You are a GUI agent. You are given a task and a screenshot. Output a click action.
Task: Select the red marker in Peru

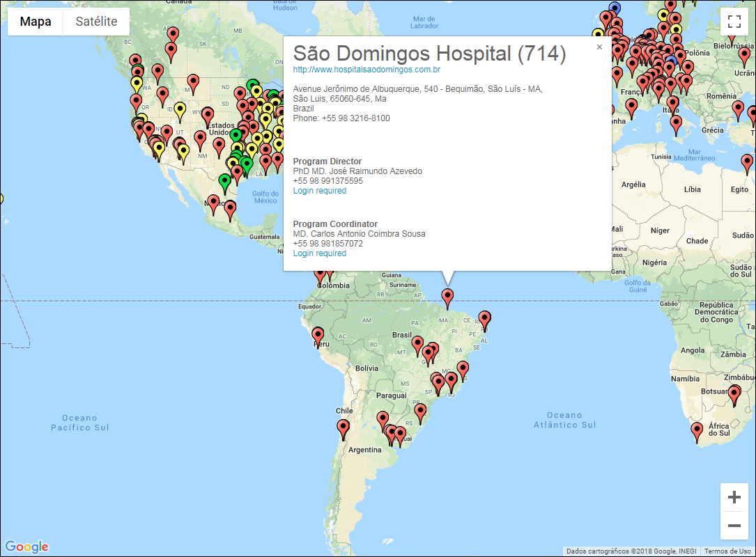click(x=318, y=336)
